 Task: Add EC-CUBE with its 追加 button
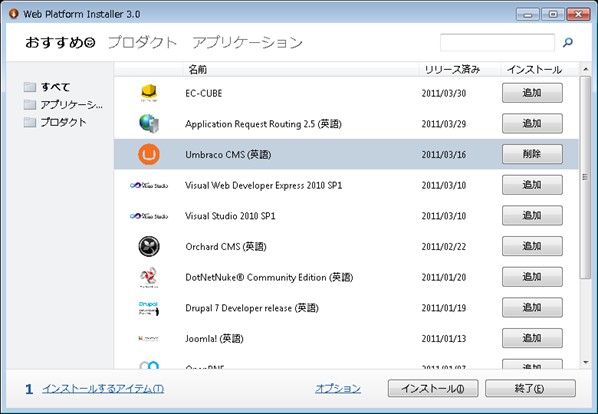click(532, 93)
